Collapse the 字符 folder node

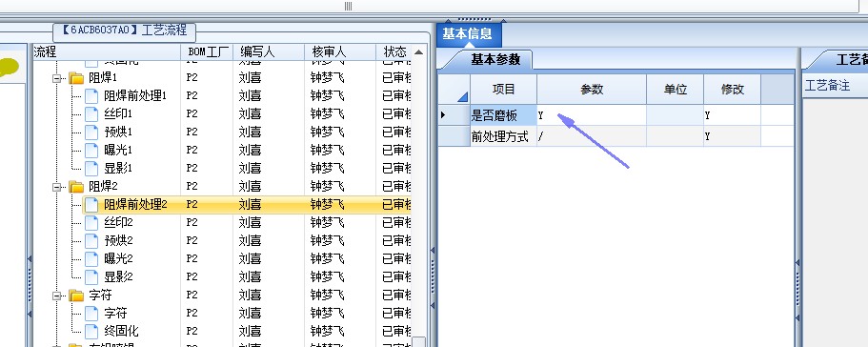click(x=56, y=296)
